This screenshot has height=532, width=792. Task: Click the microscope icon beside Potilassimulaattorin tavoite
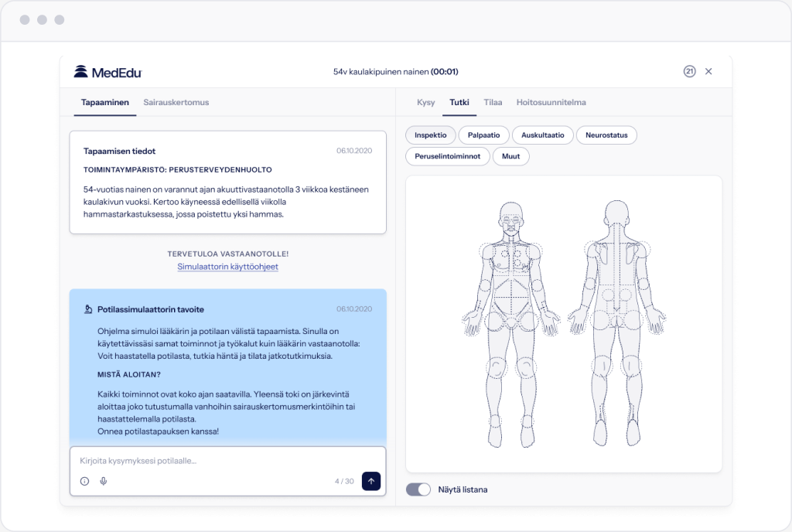88,309
